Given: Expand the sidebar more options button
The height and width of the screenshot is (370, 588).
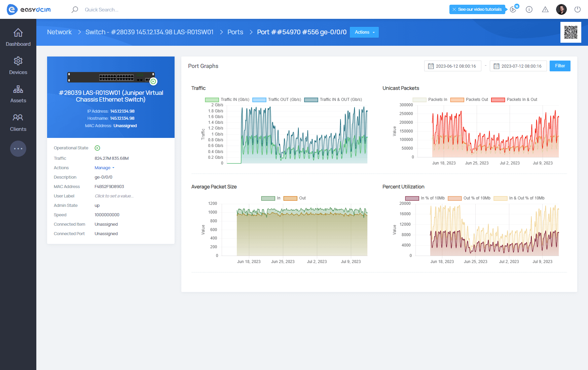Looking at the screenshot, I should tap(18, 149).
